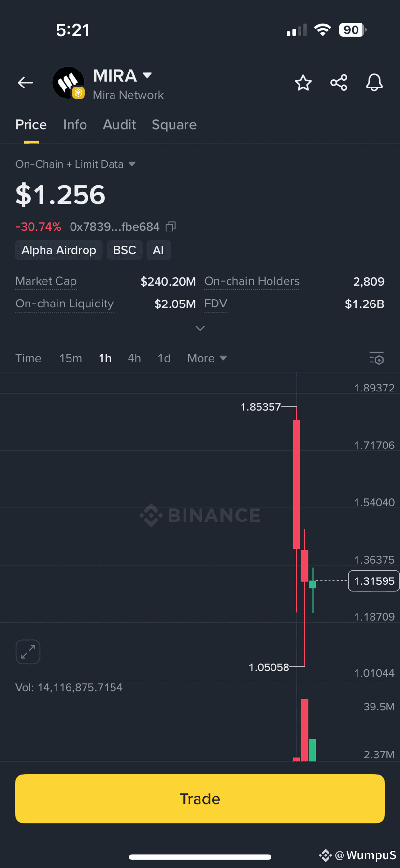
Task: Copy the contract address icon
Action: 171,226
